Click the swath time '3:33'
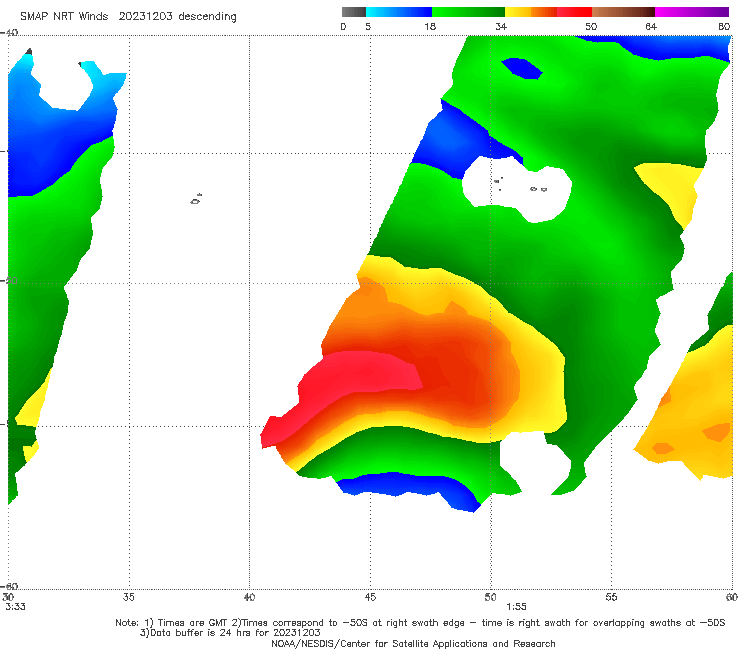 [x=15, y=607]
